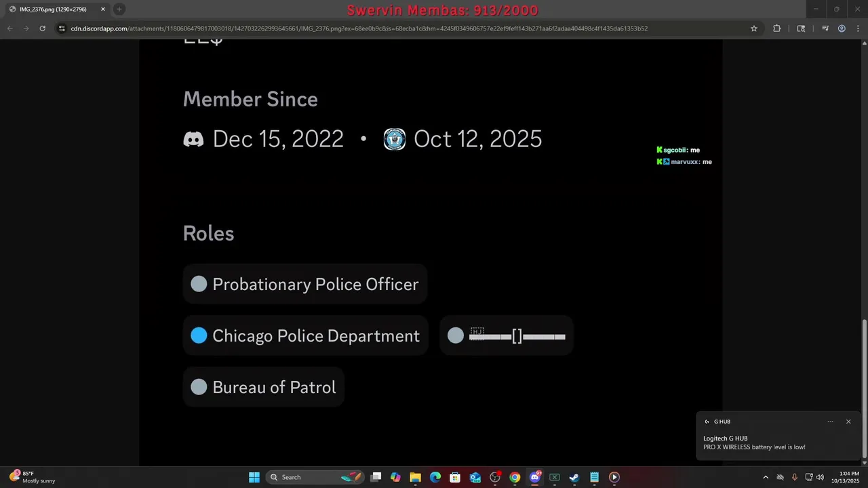Click marvuxx chat message
The width and height of the screenshot is (868, 488).
coord(684,162)
